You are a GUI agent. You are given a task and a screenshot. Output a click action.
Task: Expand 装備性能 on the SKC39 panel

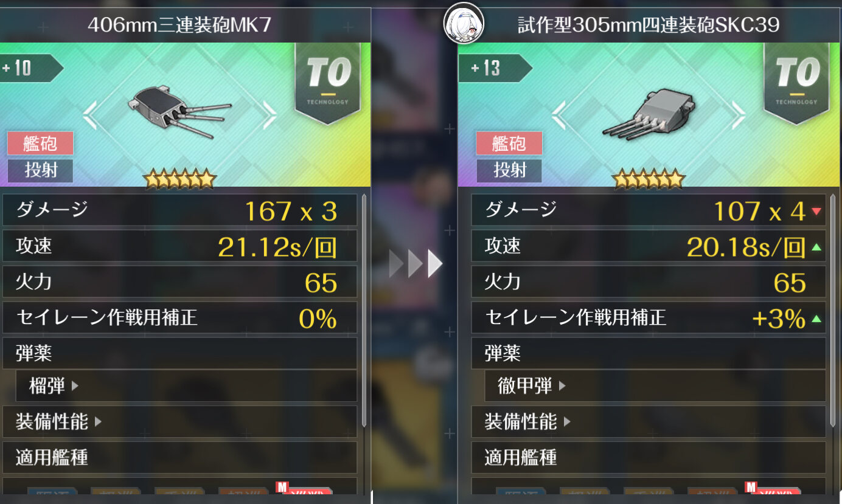527,421
